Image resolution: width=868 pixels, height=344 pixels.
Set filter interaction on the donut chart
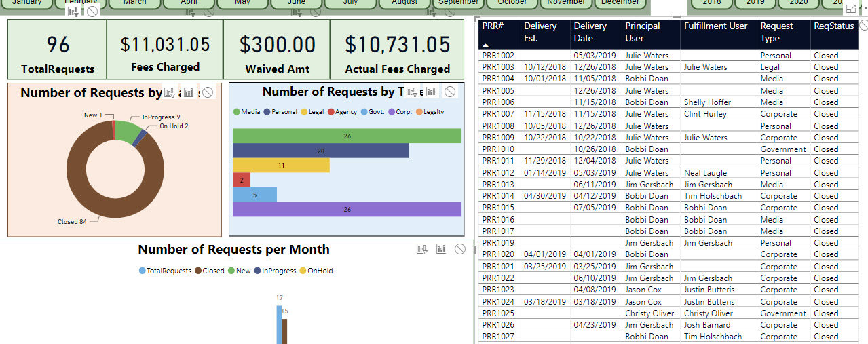(170, 92)
